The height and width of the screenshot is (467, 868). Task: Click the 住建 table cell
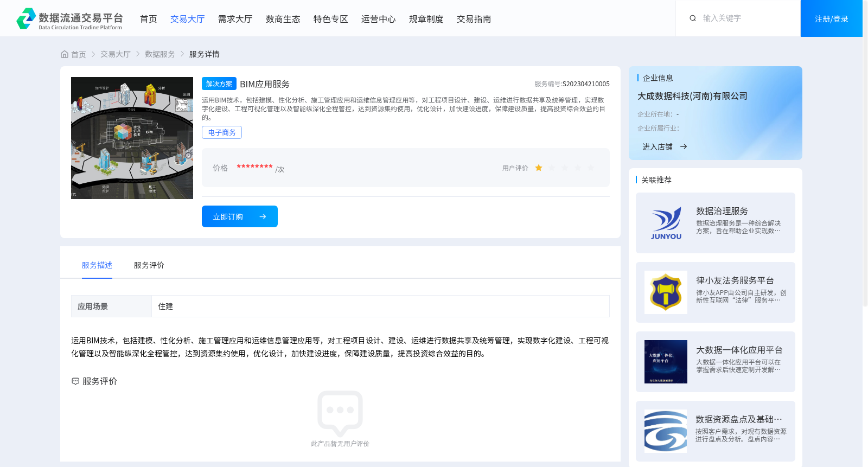(380, 306)
